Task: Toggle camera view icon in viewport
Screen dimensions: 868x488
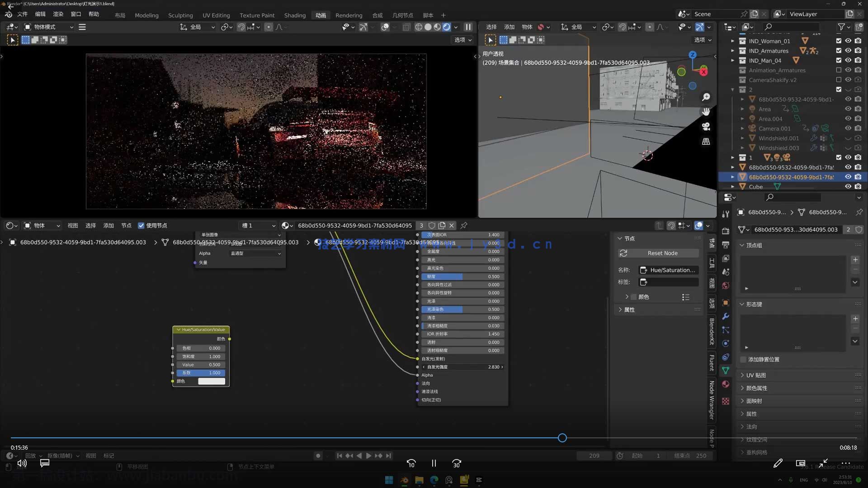Action: click(706, 127)
